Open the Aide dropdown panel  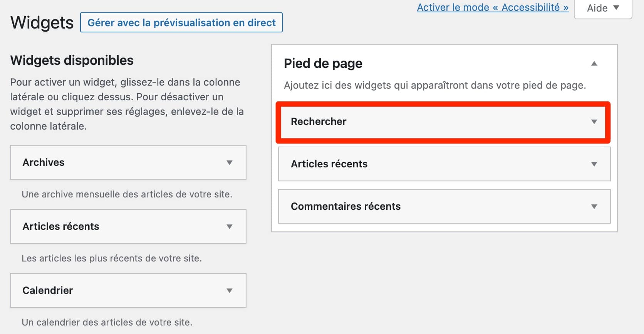pos(602,8)
